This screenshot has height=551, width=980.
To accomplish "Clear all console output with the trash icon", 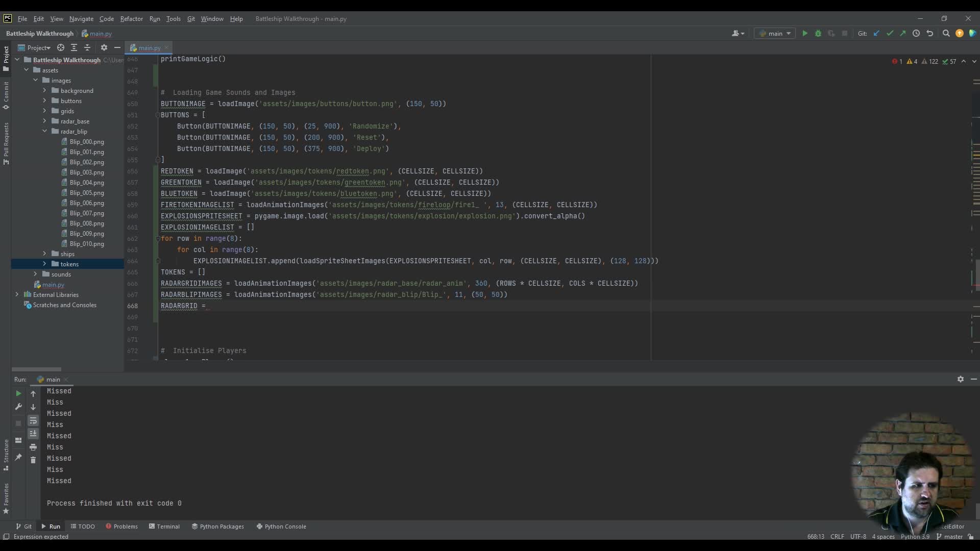I will (x=33, y=460).
